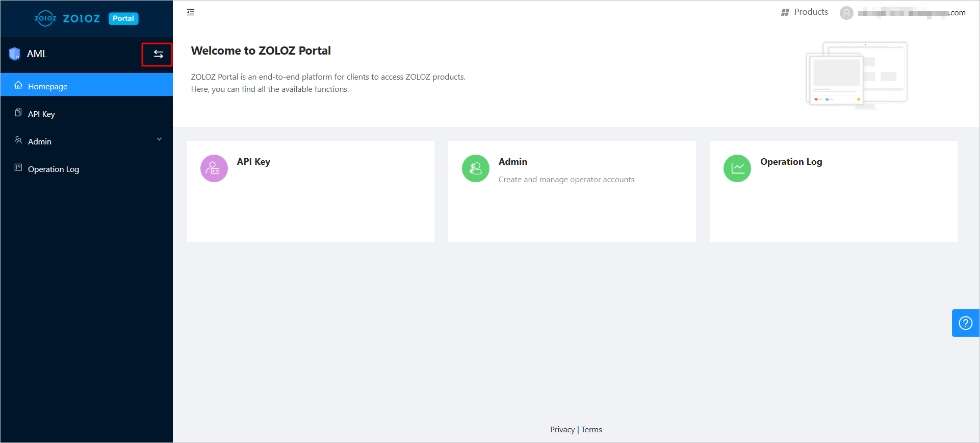Open the Privacy link in footer

click(x=562, y=430)
